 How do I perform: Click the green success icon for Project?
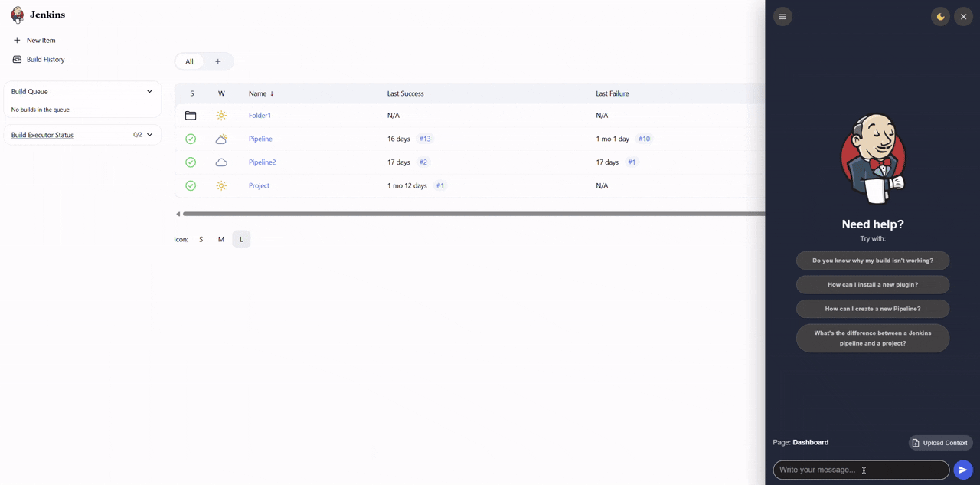[191, 185]
